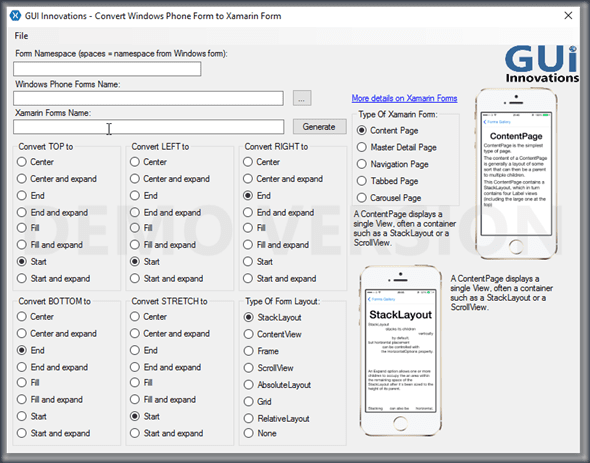Click the Xamarin app icon in title bar

15,16
